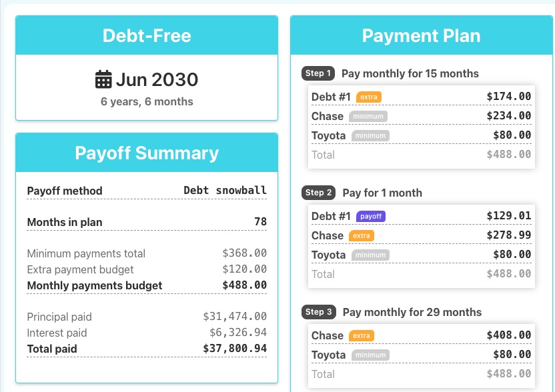
Task: Select the Step 1 label
Action: pos(318,73)
